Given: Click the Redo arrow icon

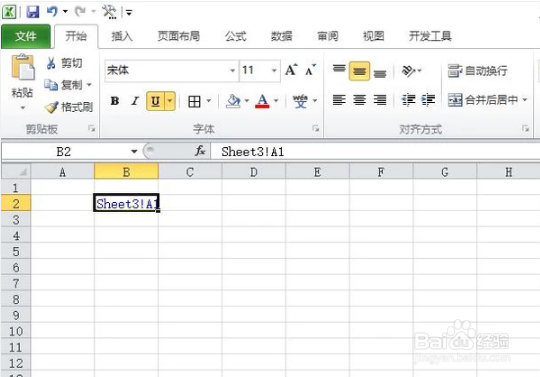Looking at the screenshot, I should (x=80, y=12).
